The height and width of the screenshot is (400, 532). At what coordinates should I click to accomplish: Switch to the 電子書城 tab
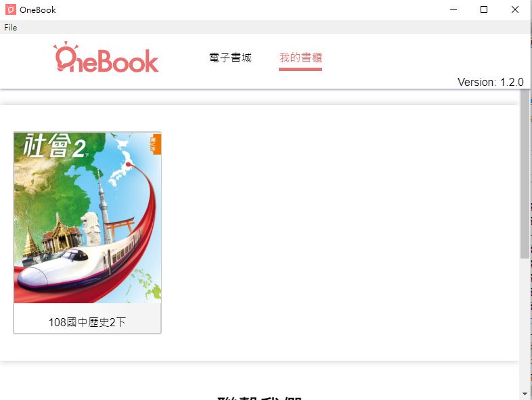tap(230, 58)
